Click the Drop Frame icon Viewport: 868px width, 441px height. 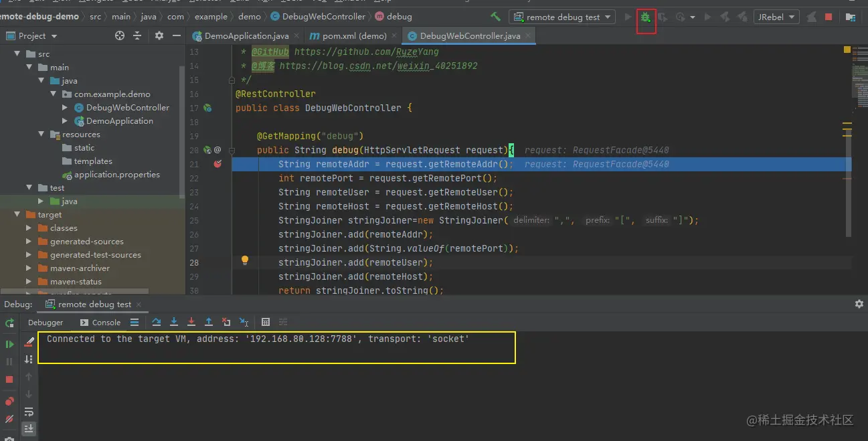tap(226, 322)
